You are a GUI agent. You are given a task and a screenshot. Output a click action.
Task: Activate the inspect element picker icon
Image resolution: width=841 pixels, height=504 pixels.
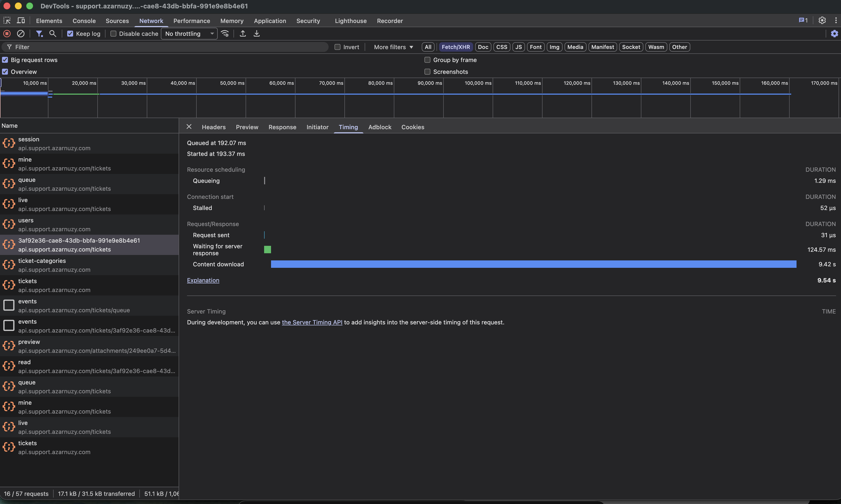7,21
